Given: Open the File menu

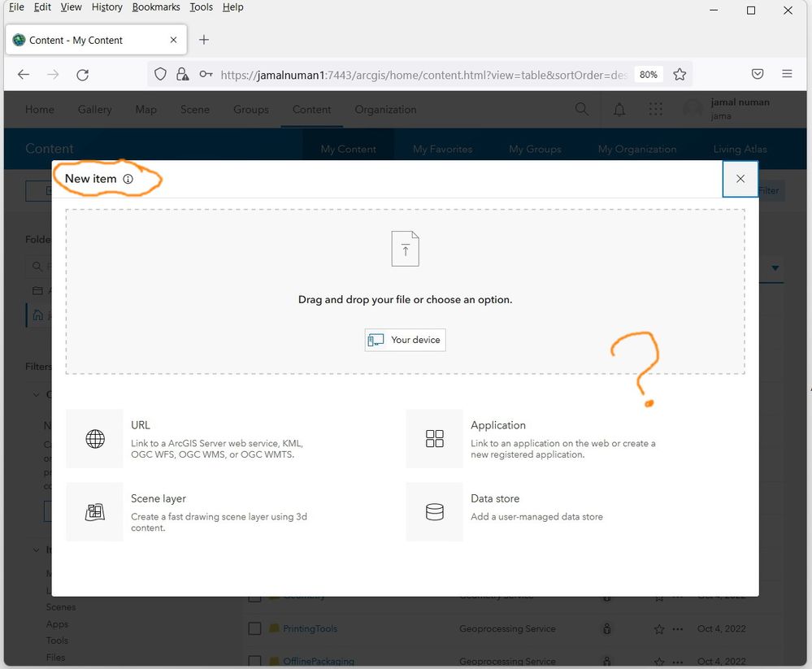Looking at the screenshot, I should (16, 7).
